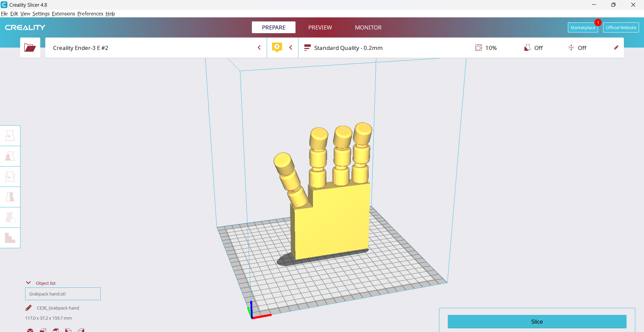Select the Scale tool
Image resolution: width=644 pixels, height=332 pixels.
[10, 156]
